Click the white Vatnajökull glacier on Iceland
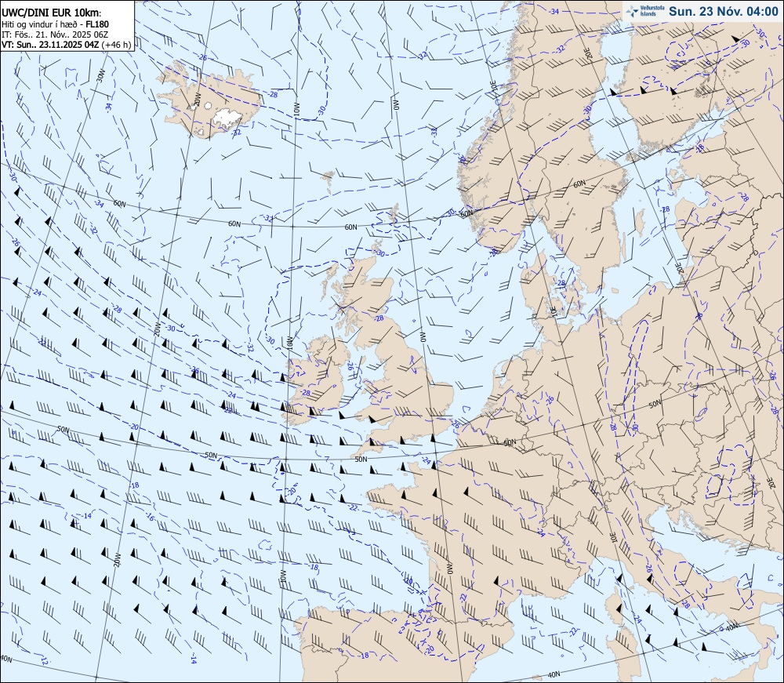The width and height of the screenshot is (784, 683). point(227,117)
